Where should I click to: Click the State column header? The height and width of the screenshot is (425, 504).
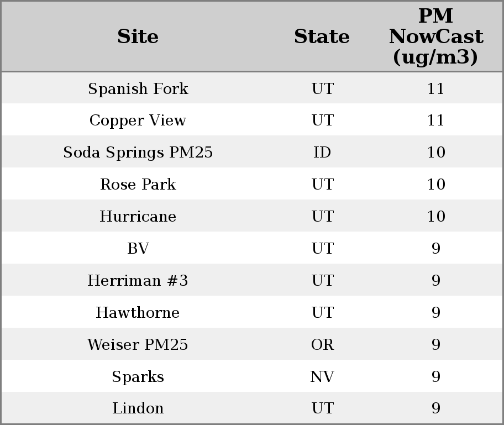322,37
